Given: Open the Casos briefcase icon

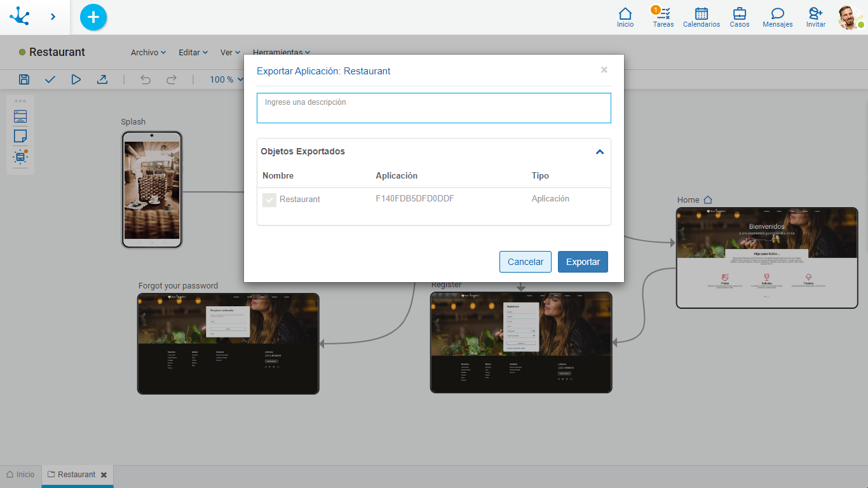Looking at the screenshot, I should (x=740, y=17).
